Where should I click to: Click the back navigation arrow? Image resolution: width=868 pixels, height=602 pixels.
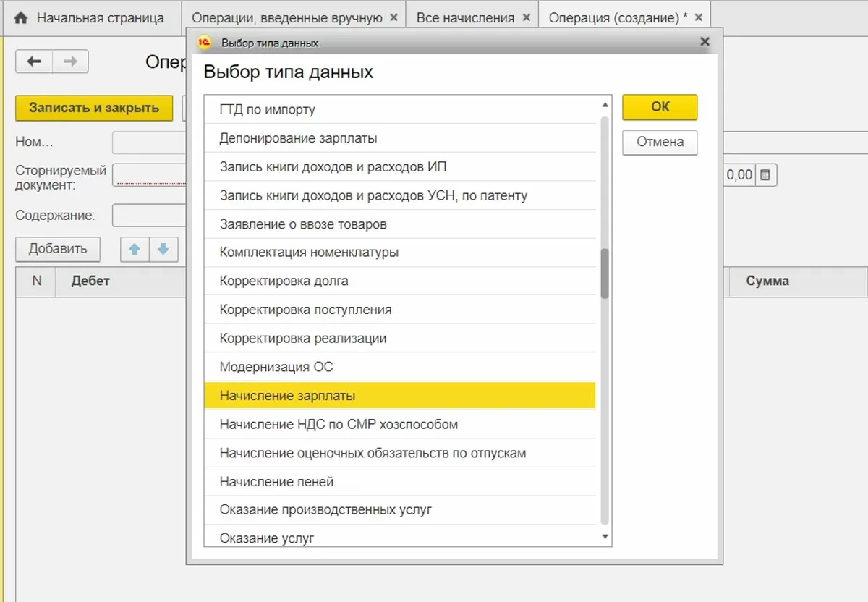(33, 62)
